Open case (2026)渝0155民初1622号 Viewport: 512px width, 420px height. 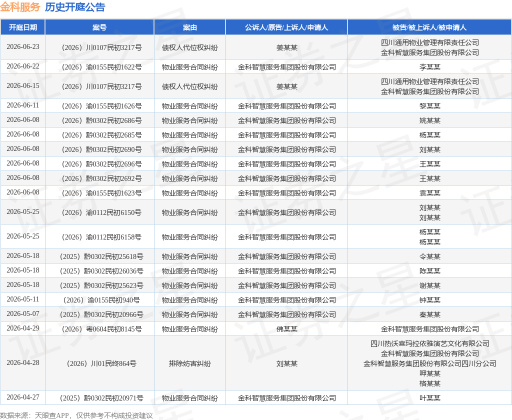[99, 67]
